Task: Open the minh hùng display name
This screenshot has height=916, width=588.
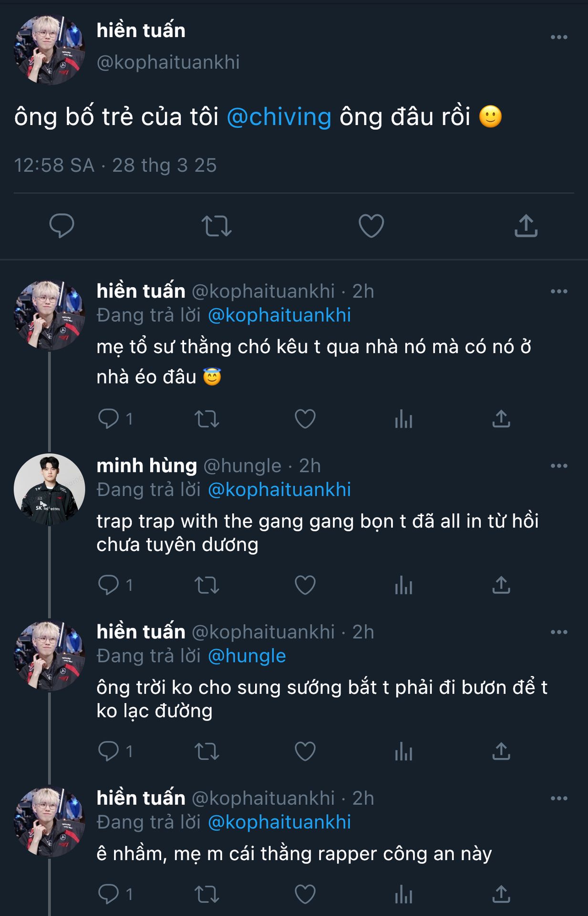Action: pos(146,466)
